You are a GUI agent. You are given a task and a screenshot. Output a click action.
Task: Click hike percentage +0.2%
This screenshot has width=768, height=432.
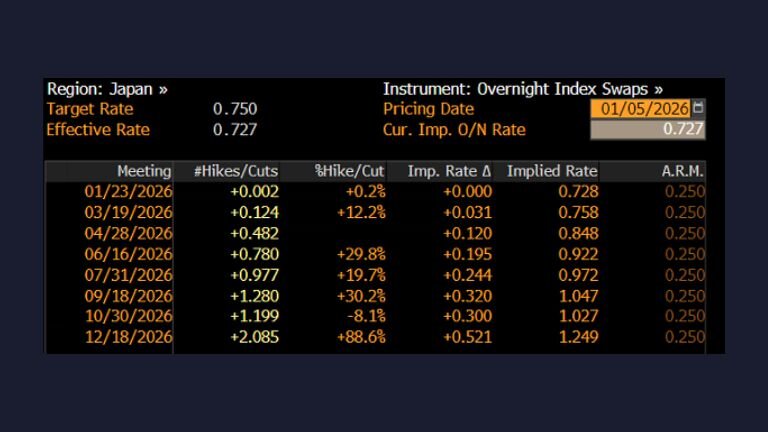pos(366,192)
